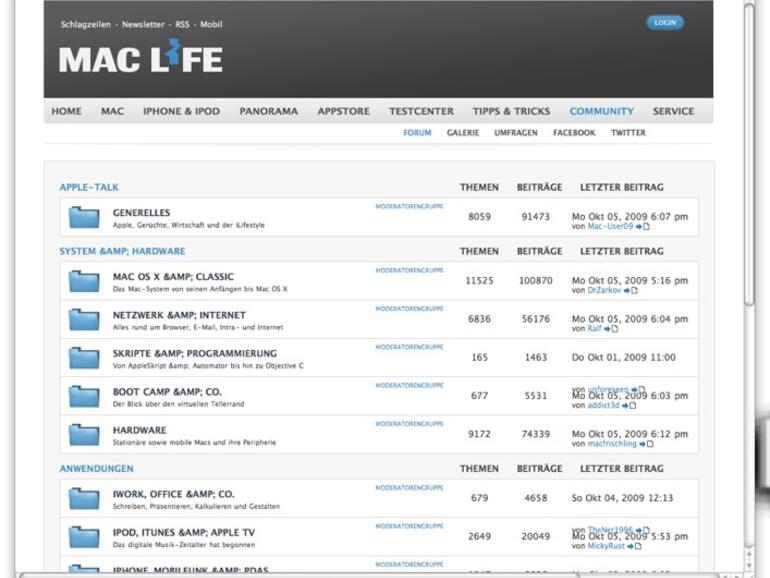Open the Ralf user profile link

coord(594,329)
